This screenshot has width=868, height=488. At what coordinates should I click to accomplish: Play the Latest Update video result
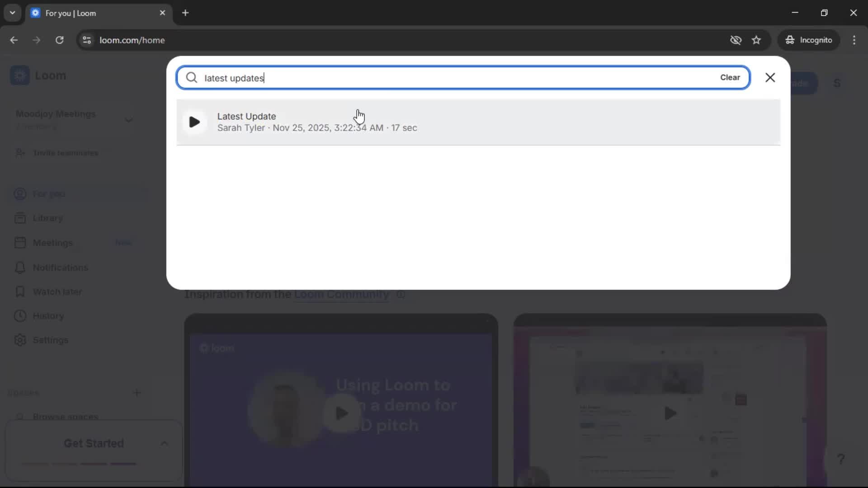(194, 122)
